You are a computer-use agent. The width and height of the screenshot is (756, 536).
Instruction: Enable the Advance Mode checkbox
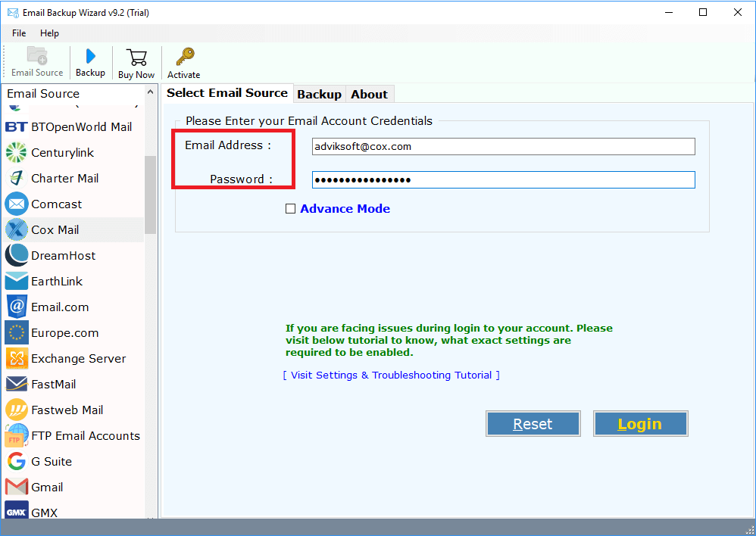[290, 209]
